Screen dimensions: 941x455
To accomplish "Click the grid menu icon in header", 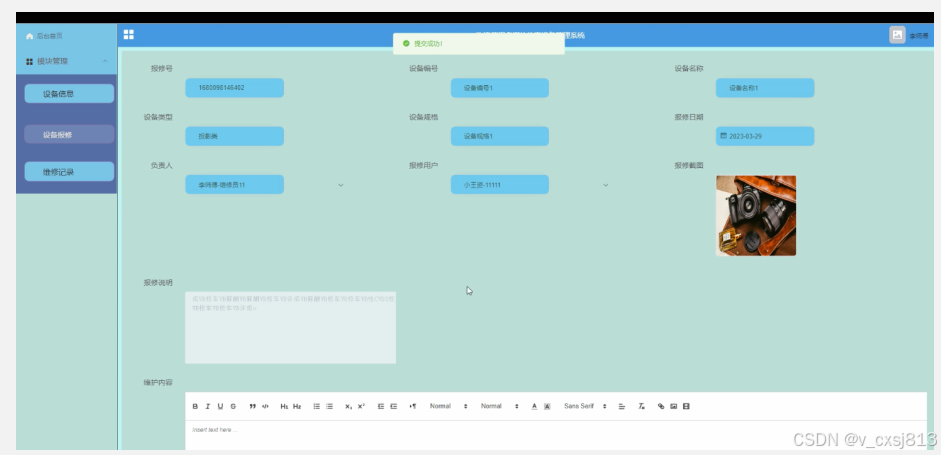I will [x=128, y=35].
